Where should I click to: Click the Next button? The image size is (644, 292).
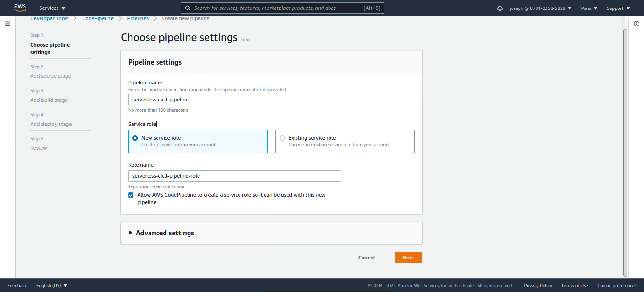[x=408, y=258]
